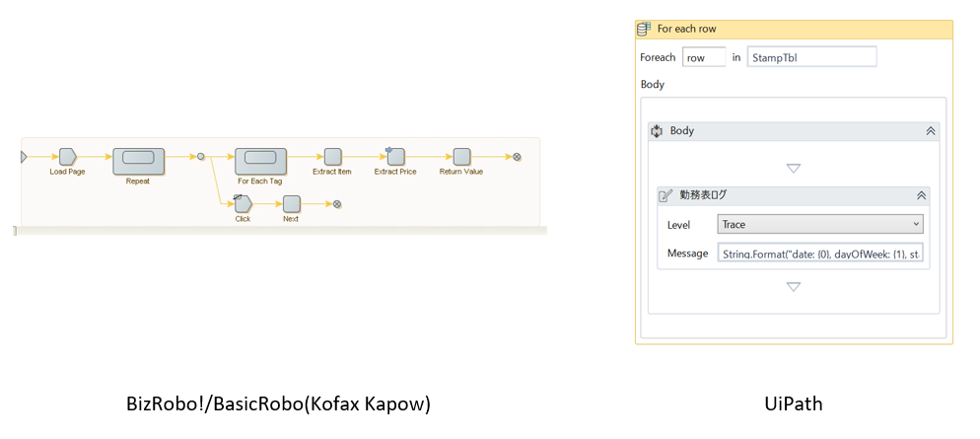Select the Extract Price step node

(395, 156)
